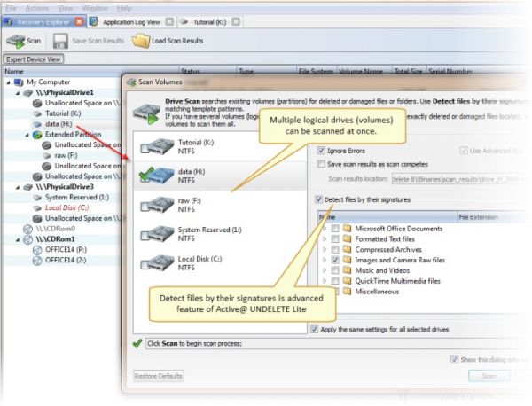
Task: Click the Load Scan Results folder icon
Action: coord(140,41)
